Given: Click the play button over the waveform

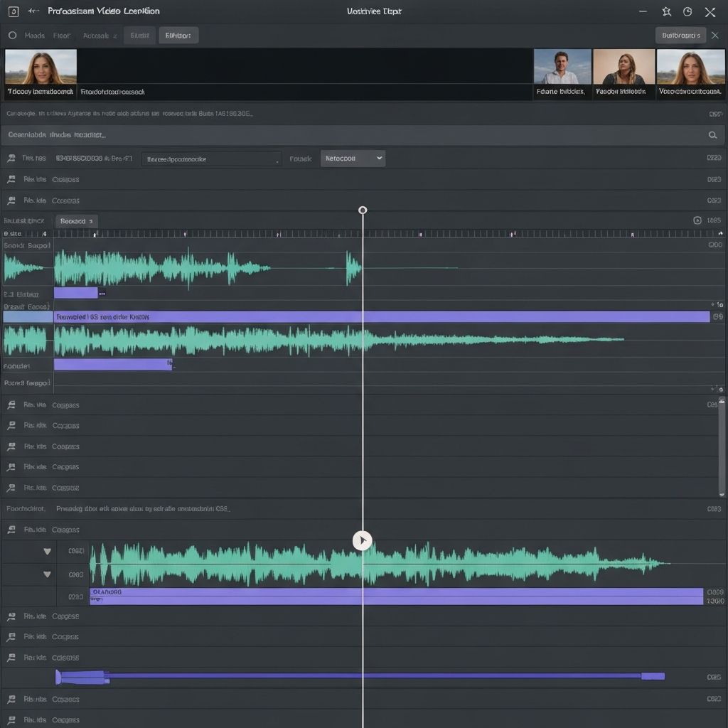Looking at the screenshot, I should click(x=362, y=540).
